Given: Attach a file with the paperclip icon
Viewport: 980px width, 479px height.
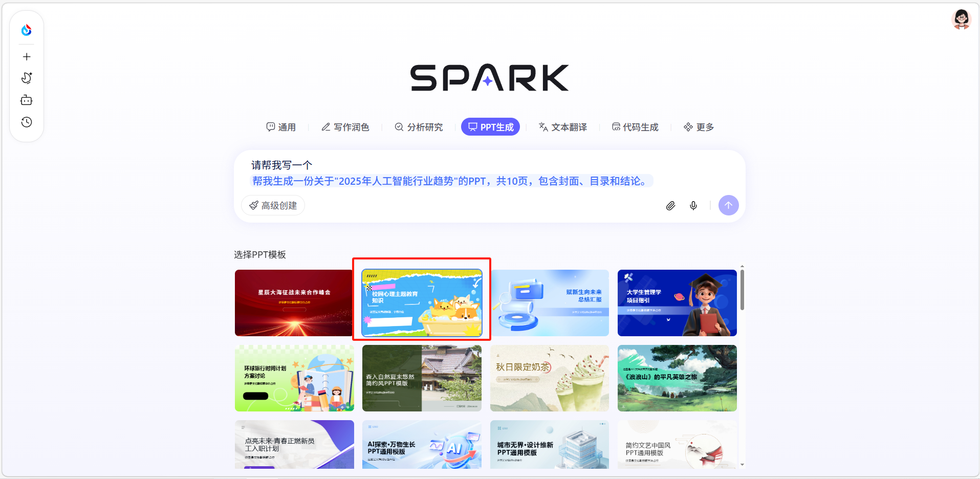Looking at the screenshot, I should point(670,206).
